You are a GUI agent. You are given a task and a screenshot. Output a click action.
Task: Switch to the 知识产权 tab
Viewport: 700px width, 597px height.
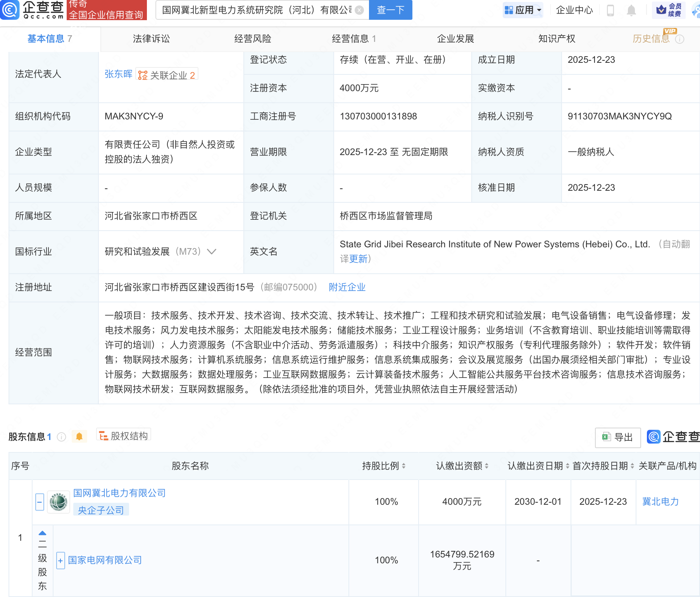tap(557, 39)
